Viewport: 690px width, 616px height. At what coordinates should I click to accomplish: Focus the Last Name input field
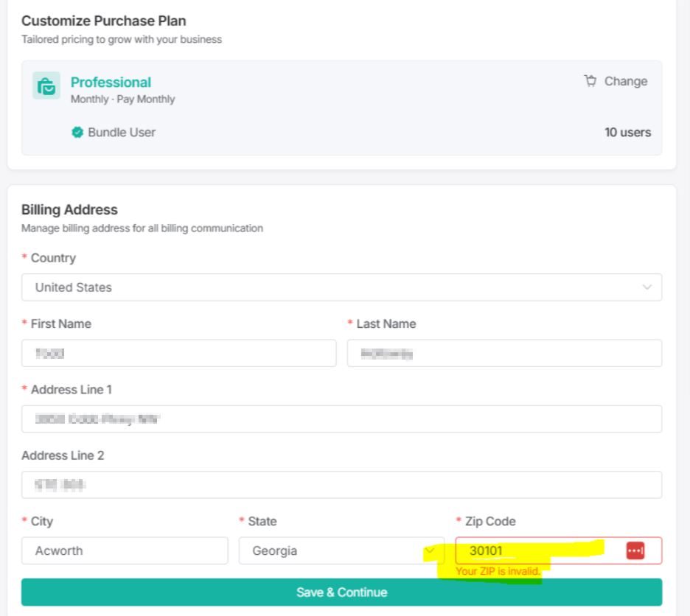pyautogui.click(x=504, y=353)
